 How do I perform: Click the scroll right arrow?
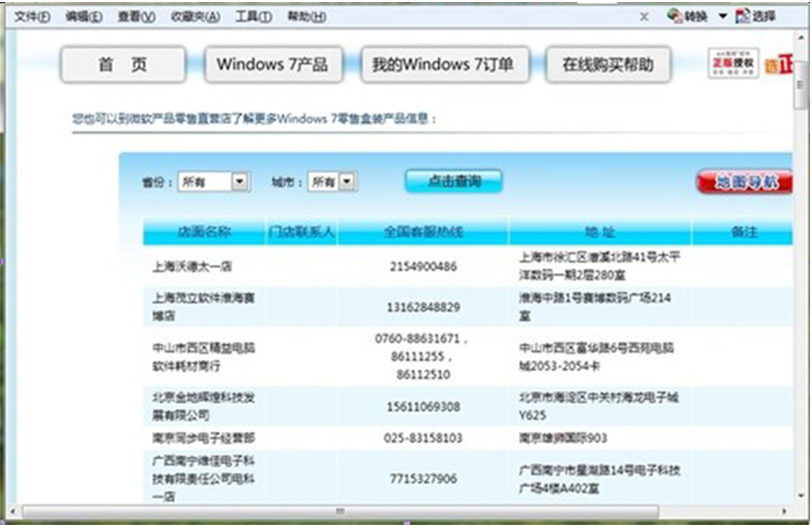tap(785, 511)
